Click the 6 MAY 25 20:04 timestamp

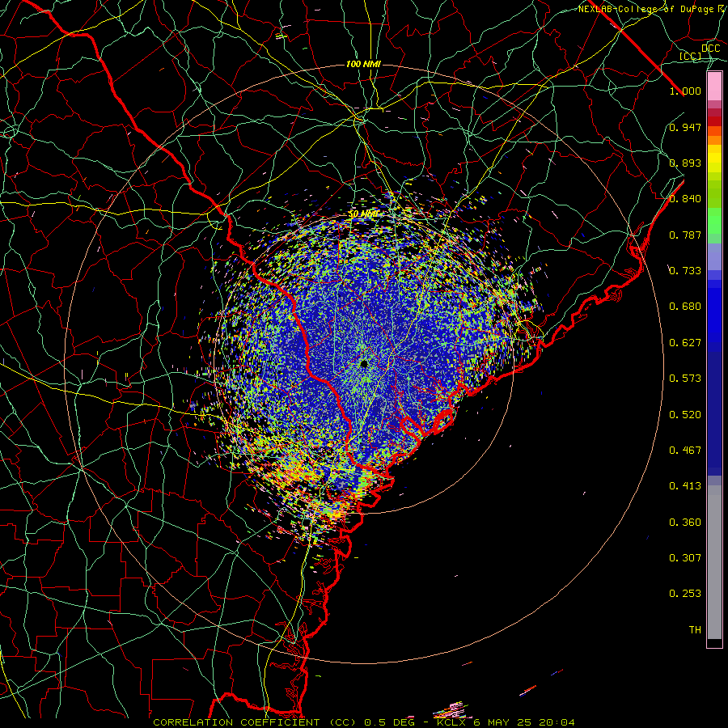click(523, 722)
